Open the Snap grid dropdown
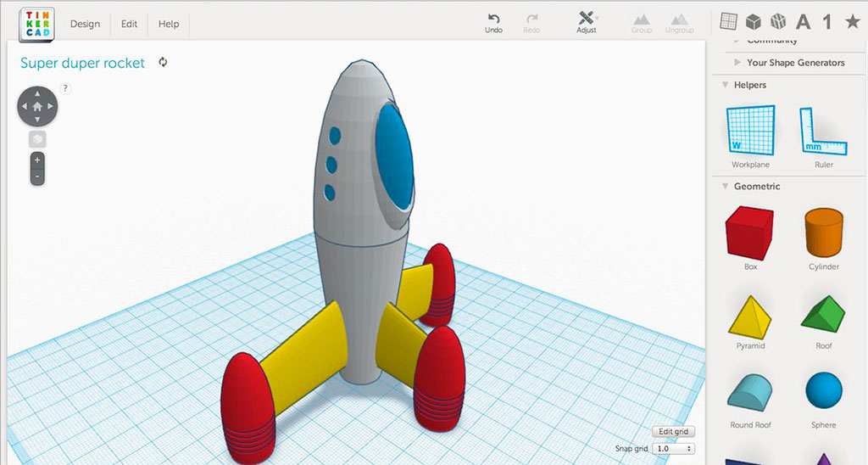 673,448
